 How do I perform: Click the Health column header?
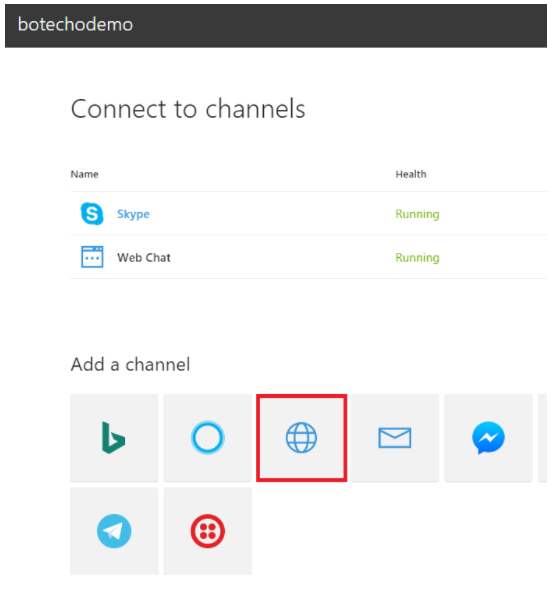coord(411,174)
